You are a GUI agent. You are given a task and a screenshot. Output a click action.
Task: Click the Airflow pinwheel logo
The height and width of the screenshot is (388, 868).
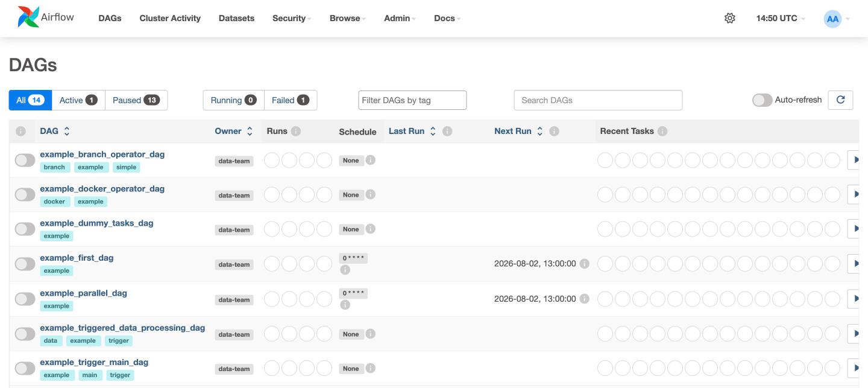click(x=28, y=17)
